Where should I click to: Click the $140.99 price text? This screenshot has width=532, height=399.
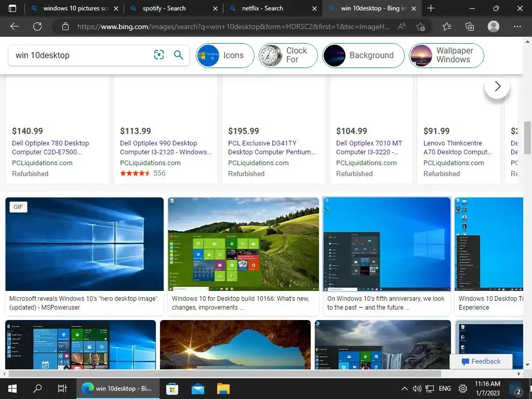(x=28, y=131)
